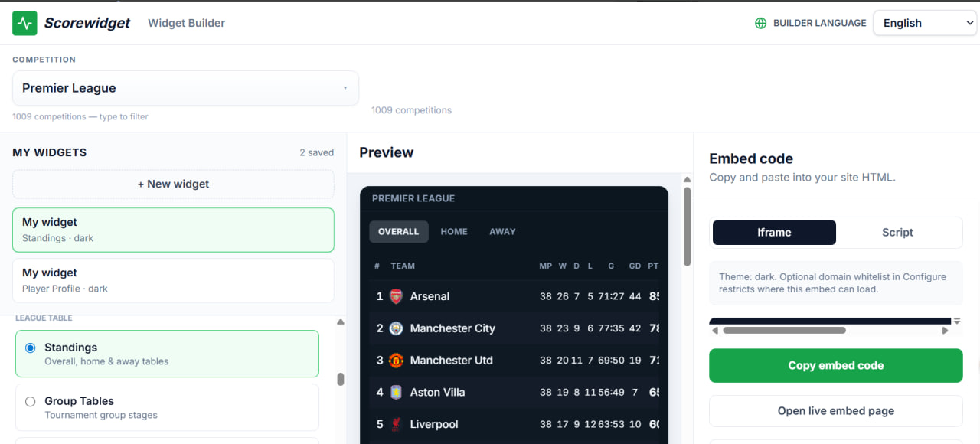The width and height of the screenshot is (980, 444).
Task: Click the Manchester Utd team name
Action: pos(451,360)
